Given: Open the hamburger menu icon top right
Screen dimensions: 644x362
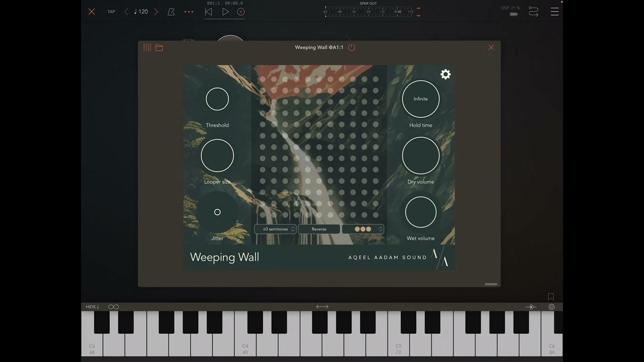Looking at the screenshot, I should [x=554, y=12].
